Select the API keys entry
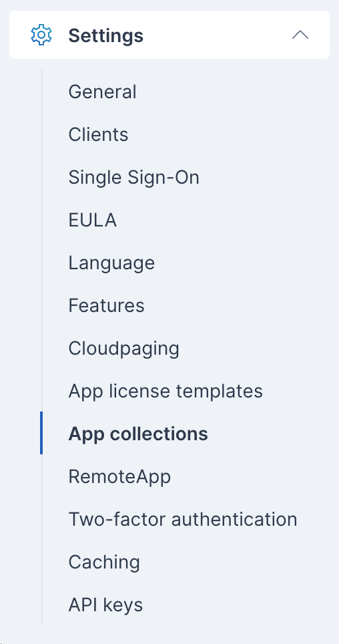Screen dimensions: 339x644 105,605
